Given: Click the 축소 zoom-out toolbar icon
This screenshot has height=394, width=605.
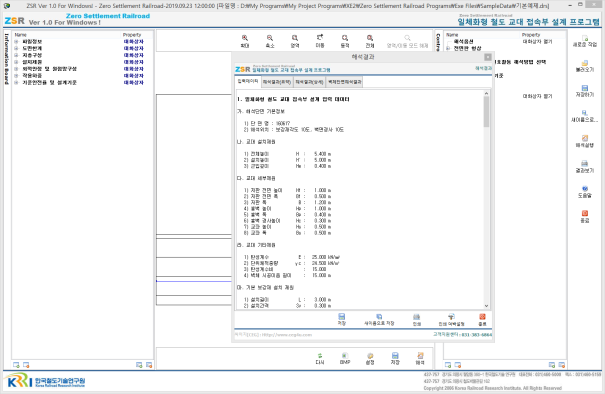Looking at the screenshot, I should tap(270, 41).
